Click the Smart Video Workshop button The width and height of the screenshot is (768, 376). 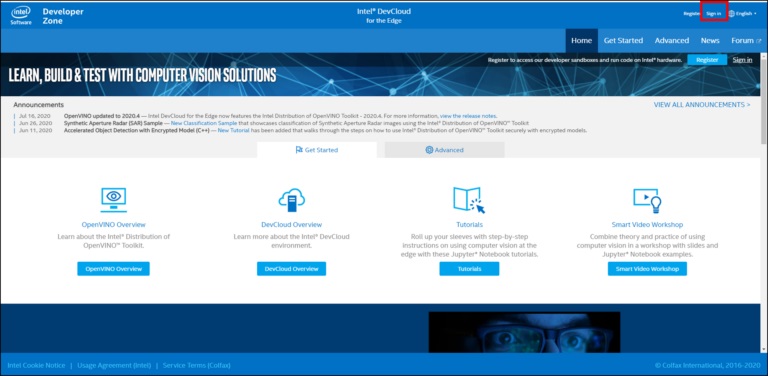647,269
